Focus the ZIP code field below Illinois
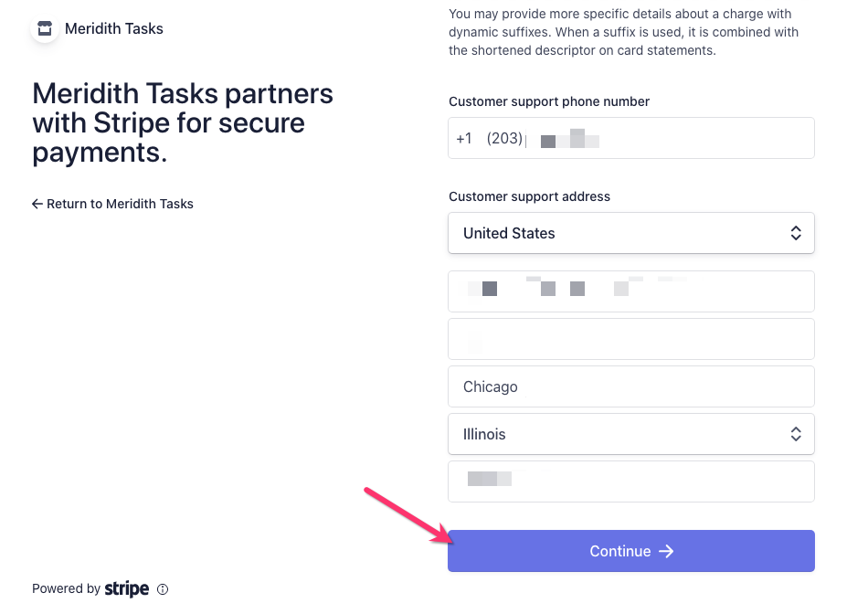The image size is (868, 603). tap(630, 481)
